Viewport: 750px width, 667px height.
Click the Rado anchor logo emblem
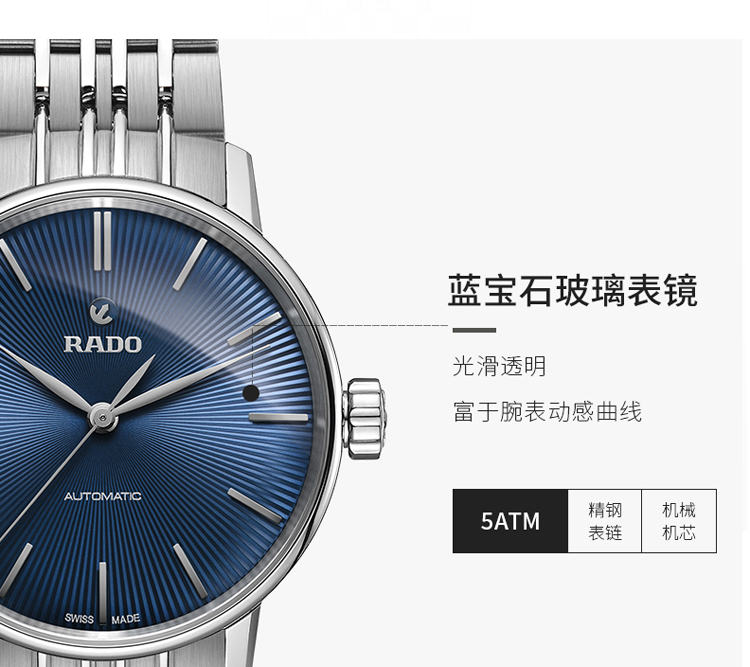click(x=101, y=311)
